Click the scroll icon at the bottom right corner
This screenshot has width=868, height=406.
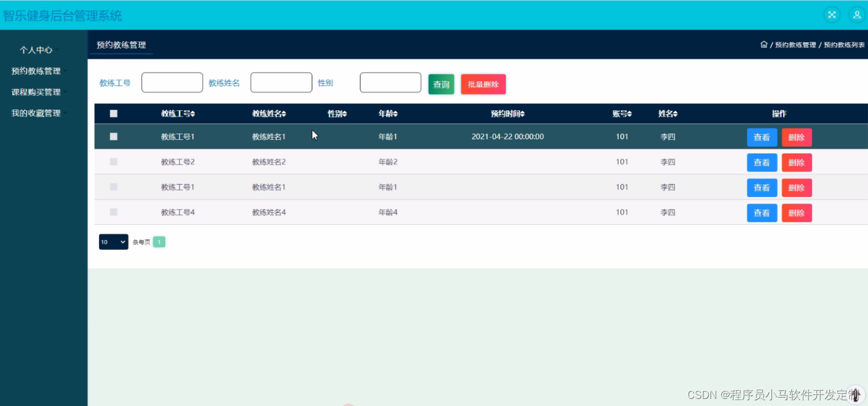(x=856, y=394)
